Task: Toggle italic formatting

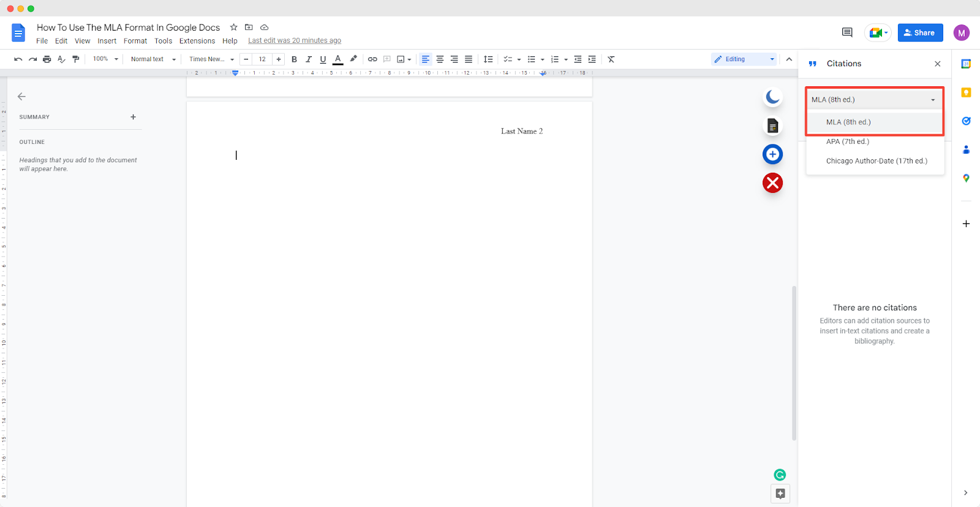Action: (x=309, y=59)
